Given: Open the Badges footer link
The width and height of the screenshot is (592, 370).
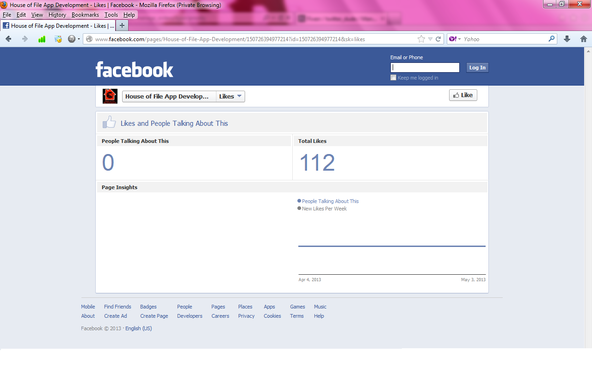Looking at the screenshot, I should click(148, 307).
